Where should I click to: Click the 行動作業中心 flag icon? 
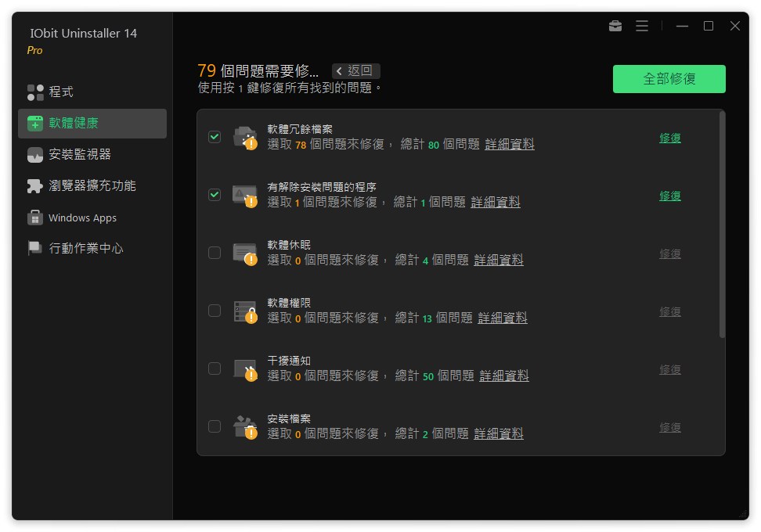[x=35, y=248]
